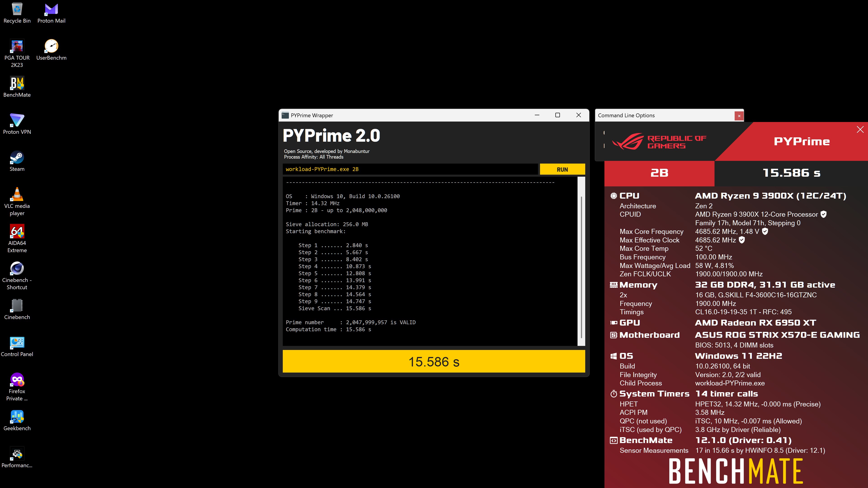Click the CPUID verified shield badge

point(823,214)
